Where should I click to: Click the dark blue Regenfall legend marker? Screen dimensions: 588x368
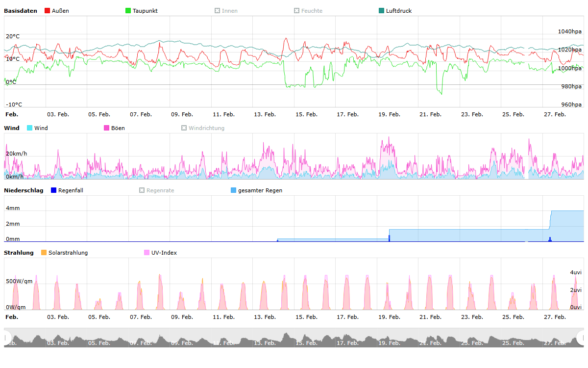point(54,190)
